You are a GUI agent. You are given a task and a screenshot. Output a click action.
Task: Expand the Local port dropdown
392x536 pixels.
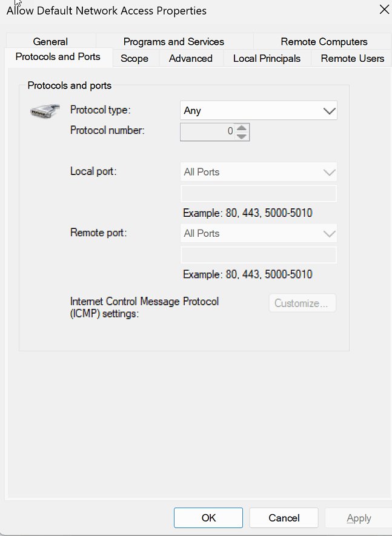(259, 171)
